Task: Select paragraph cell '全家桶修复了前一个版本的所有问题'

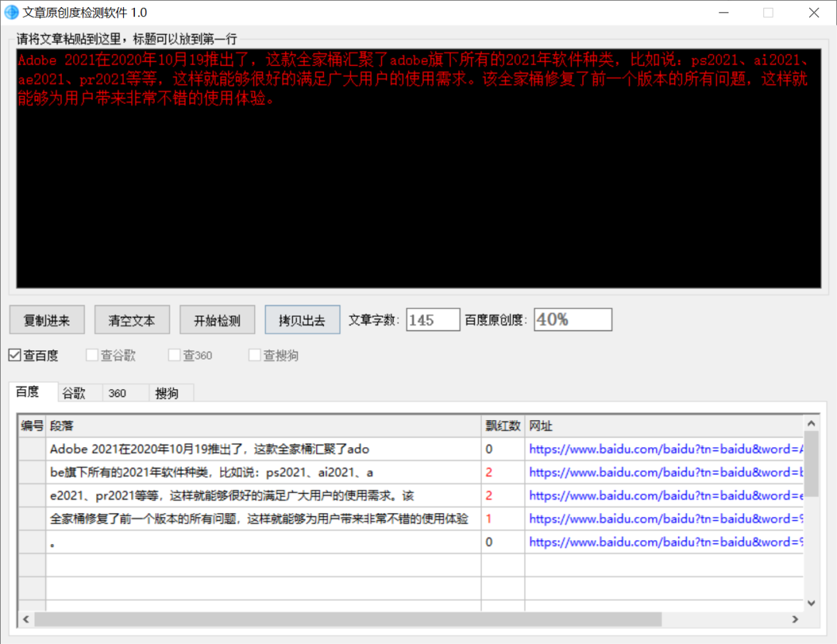Action: pos(263,518)
